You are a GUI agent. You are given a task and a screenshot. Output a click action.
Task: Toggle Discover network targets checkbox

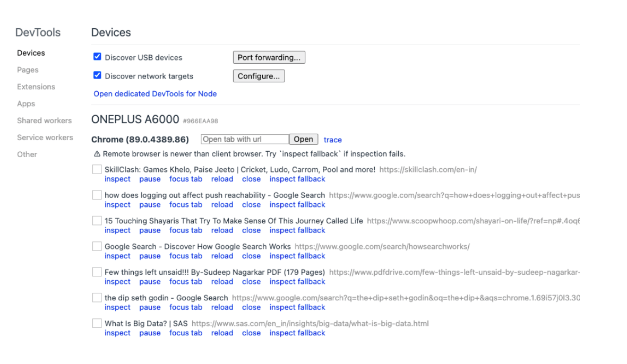tap(97, 75)
